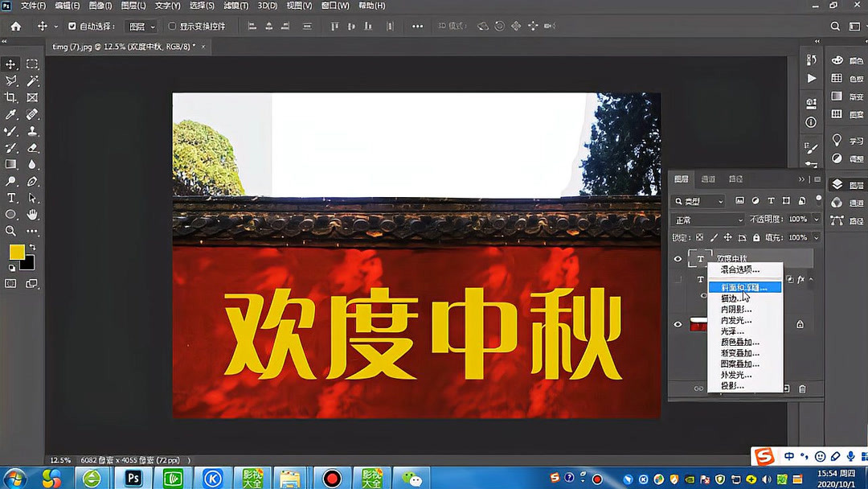The image size is (868, 489).
Task: Toggle the 自动选择 checkbox in options bar
Action: pyautogui.click(x=73, y=26)
